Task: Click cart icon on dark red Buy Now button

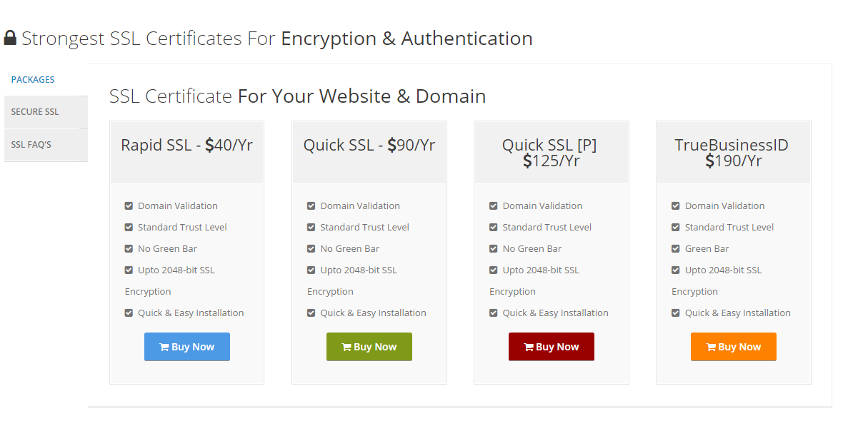Action: coord(529,348)
